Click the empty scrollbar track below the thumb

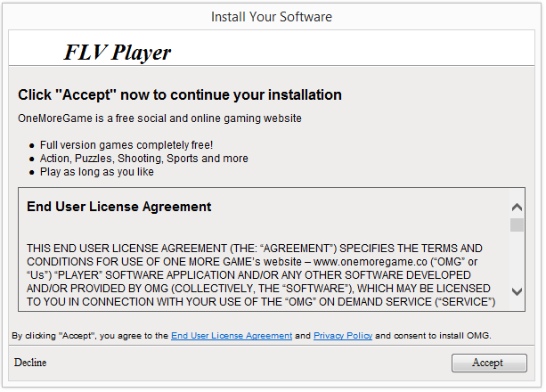click(517, 257)
